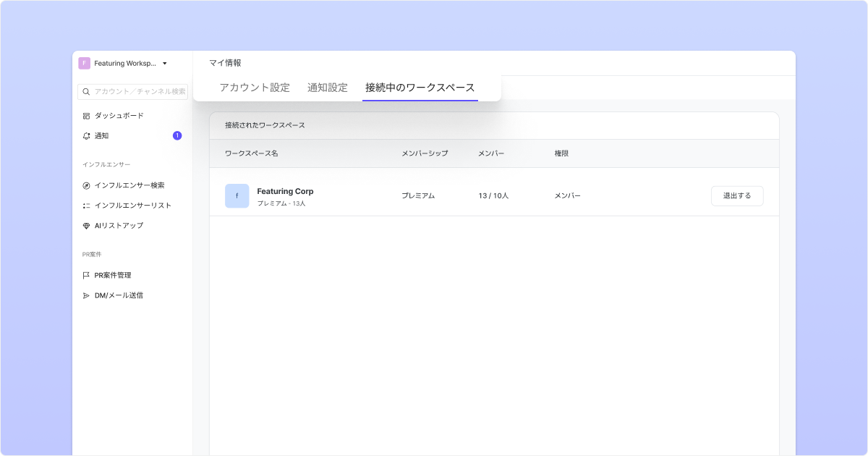Click the Featuring Corp workspace name
This screenshot has width=868, height=456.
point(285,192)
